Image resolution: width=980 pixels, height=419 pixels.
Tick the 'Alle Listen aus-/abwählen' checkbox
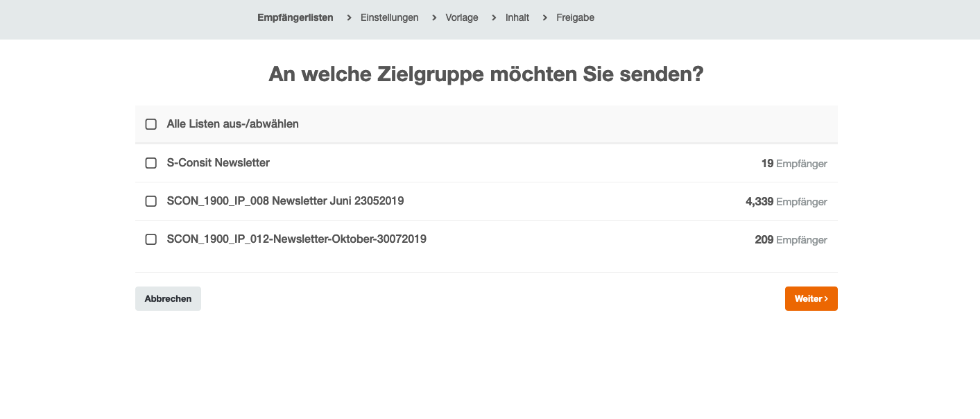coord(151,124)
